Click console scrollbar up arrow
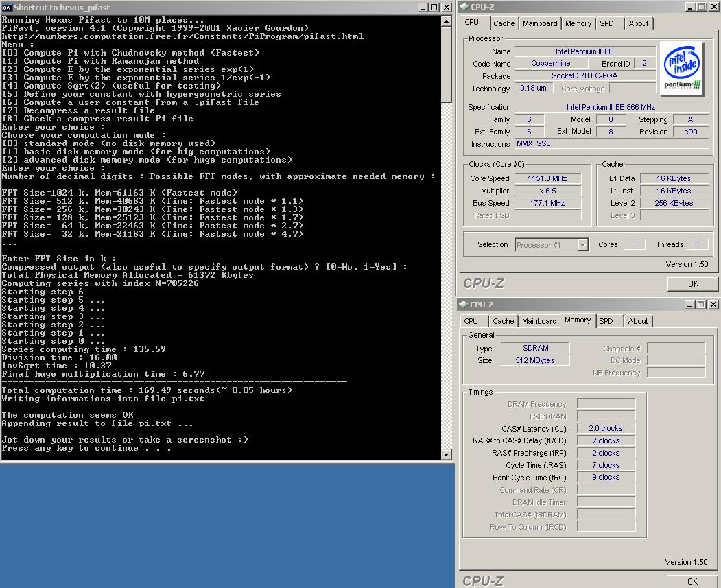This screenshot has width=721, height=588. point(446,21)
